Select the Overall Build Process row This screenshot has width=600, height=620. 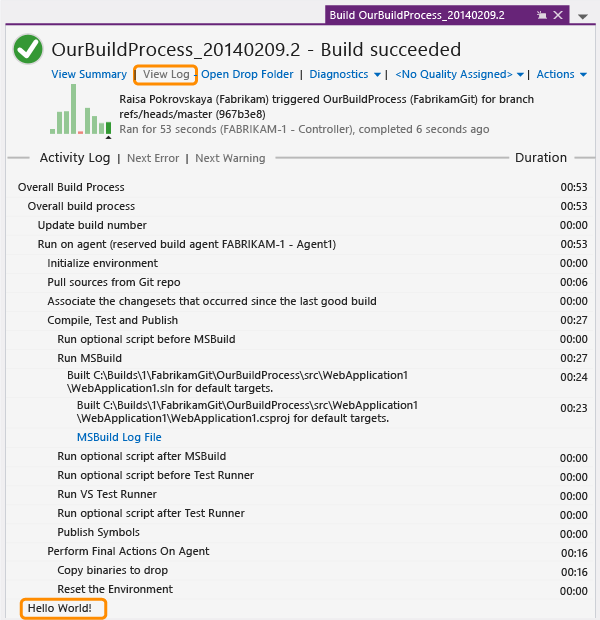click(x=301, y=187)
